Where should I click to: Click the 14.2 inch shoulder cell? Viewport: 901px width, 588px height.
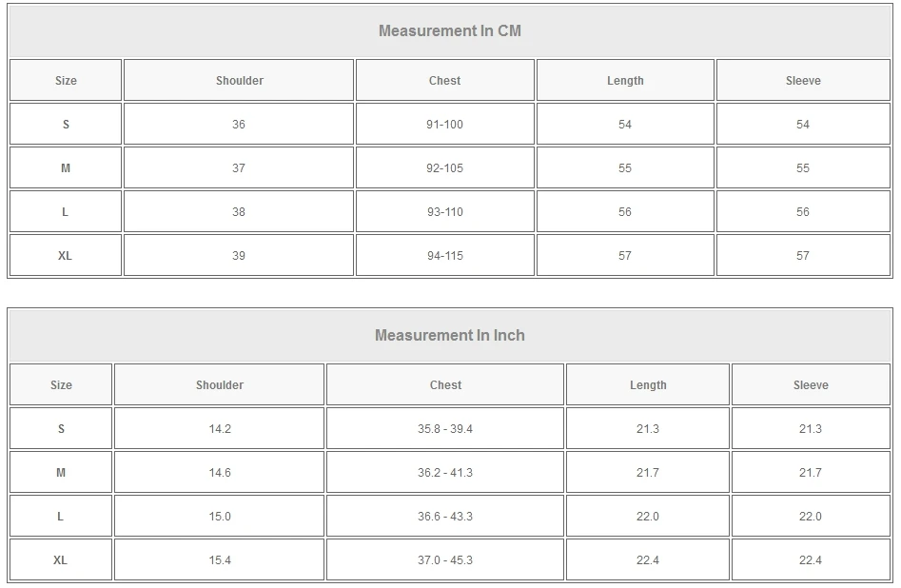(x=220, y=429)
